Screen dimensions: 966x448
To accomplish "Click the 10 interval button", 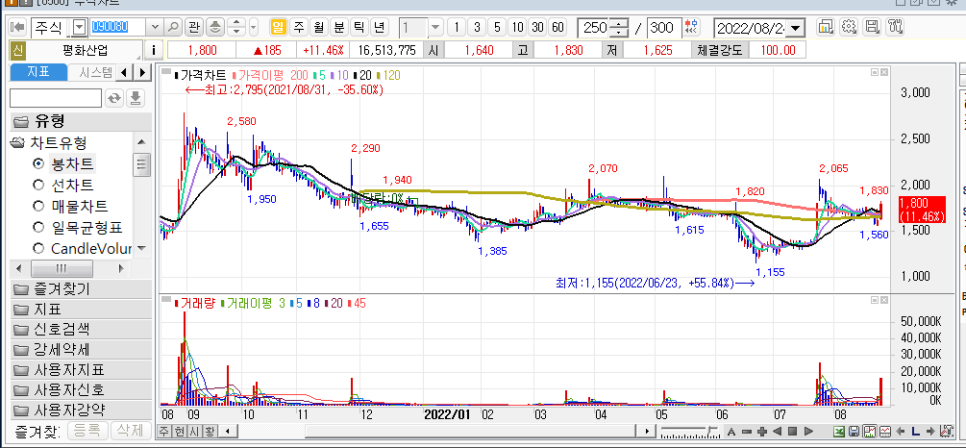I will (x=518, y=28).
